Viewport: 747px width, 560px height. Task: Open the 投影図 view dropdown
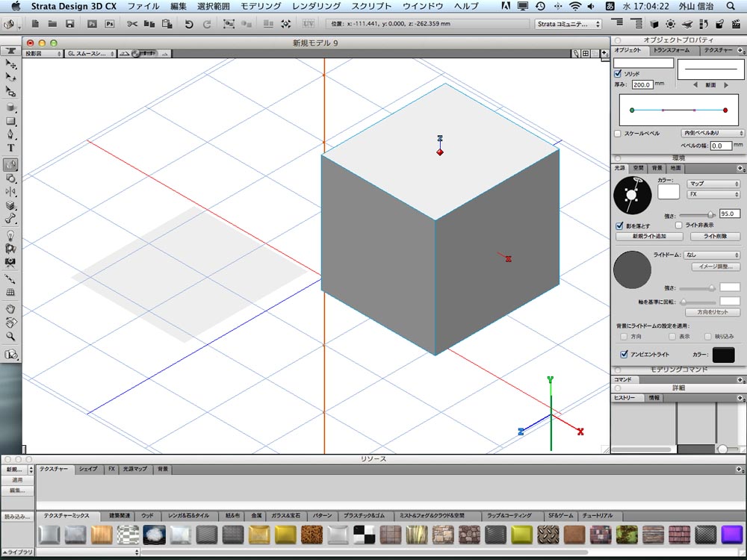coord(43,54)
